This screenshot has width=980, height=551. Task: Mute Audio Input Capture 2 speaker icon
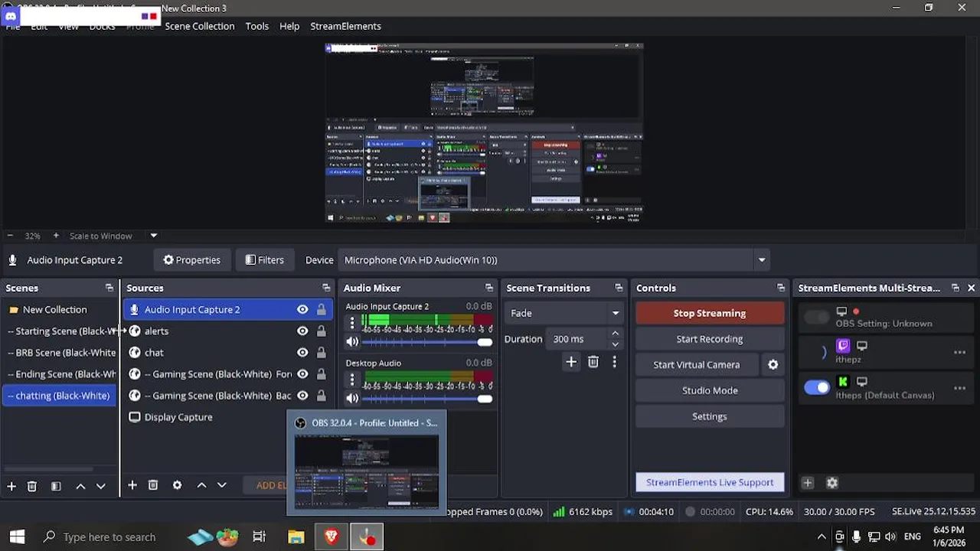click(x=352, y=342)
